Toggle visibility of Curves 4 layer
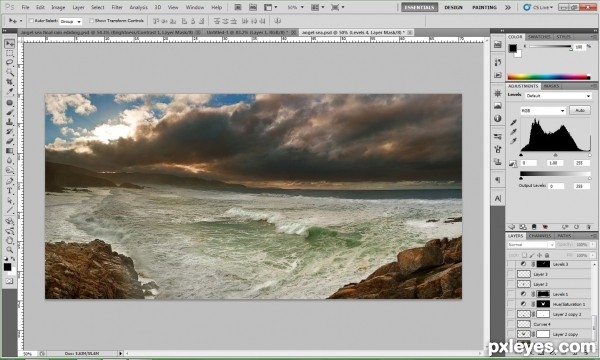Image resolution: width=600 pixels, height=360 pixels. 510,324
